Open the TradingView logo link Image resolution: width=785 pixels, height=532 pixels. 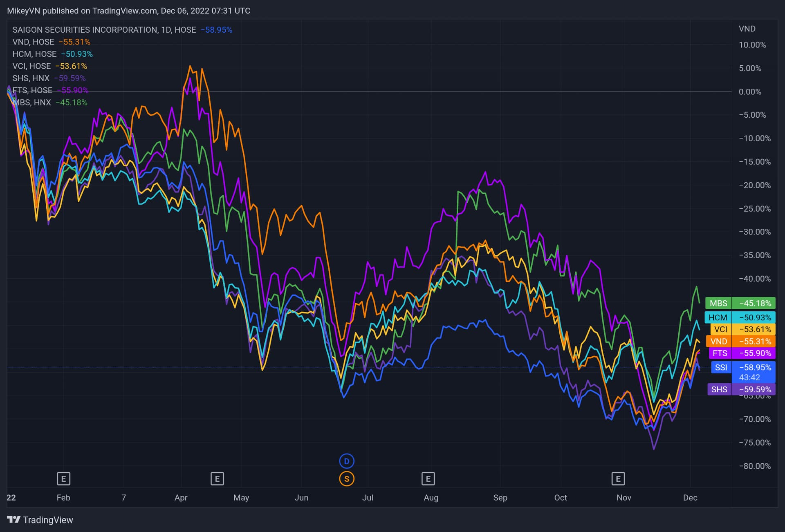40,520
